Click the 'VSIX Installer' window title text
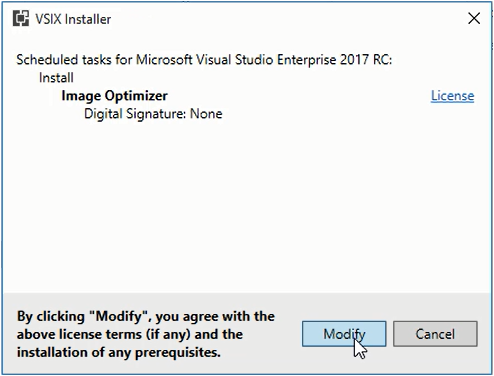 coord(73,19)
